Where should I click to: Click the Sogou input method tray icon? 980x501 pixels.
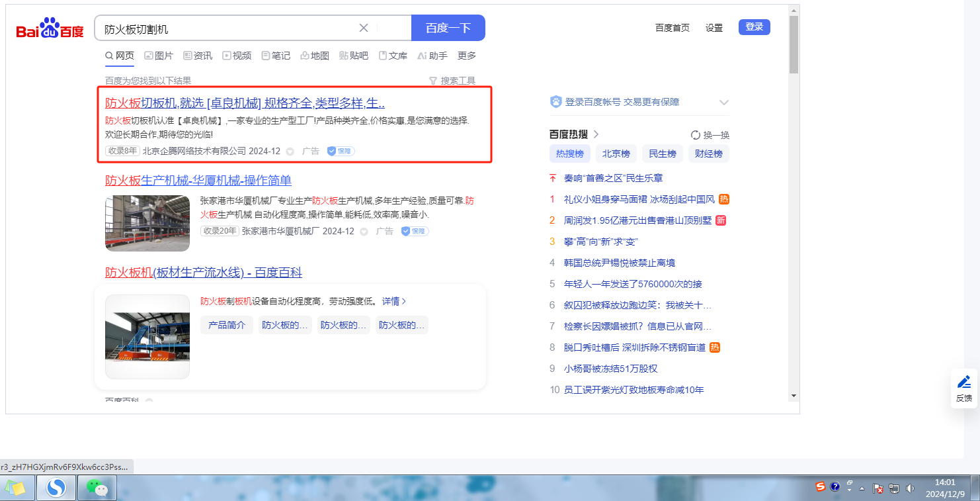tap(821, 487)
